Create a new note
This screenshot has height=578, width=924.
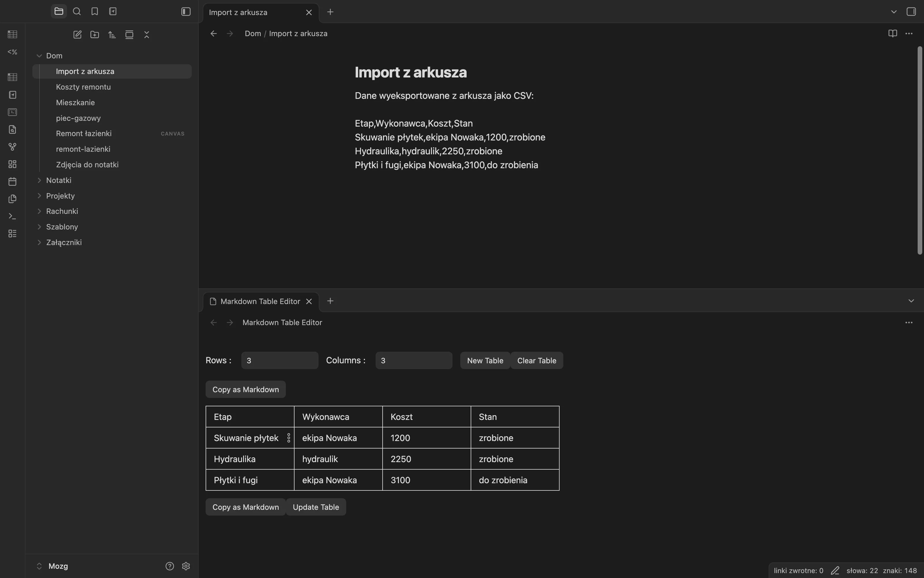click(77, 35)
